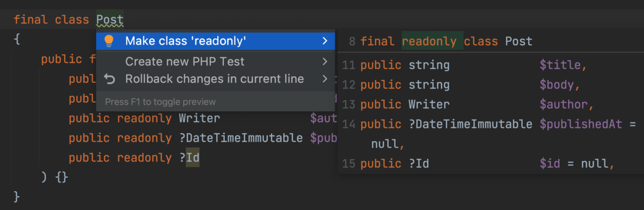Click the $publishedAt parameter in preview

(581, 125)
